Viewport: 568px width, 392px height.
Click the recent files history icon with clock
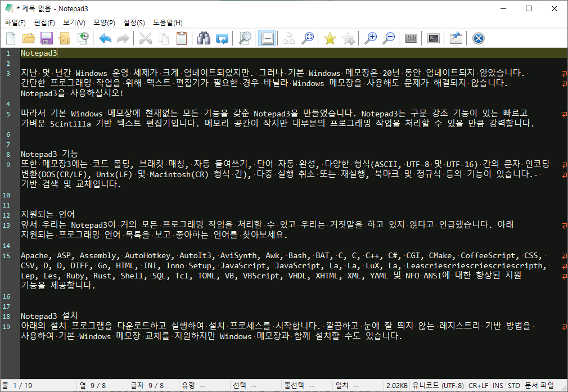click(x=83, y=38)
